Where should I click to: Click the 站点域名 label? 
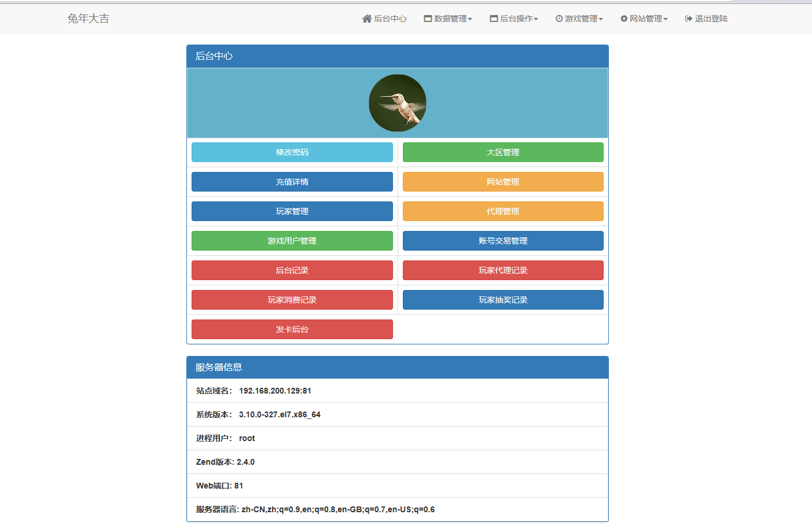point(214,391)
